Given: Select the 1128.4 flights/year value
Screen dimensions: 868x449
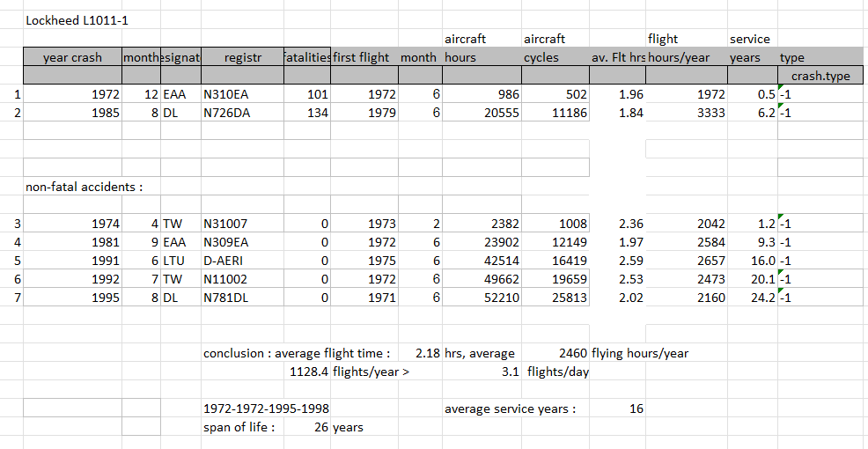Looking at the screenshot, I should coord(307,372).
